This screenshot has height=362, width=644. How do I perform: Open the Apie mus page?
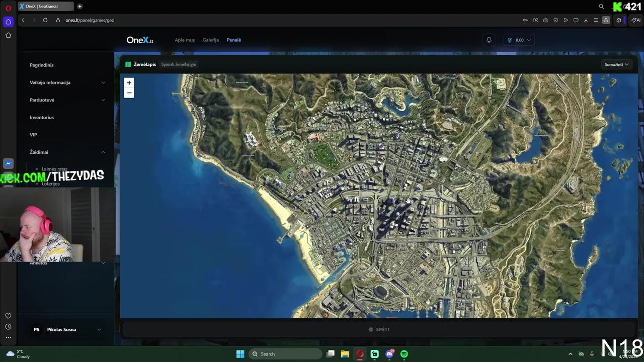point(185,40)
